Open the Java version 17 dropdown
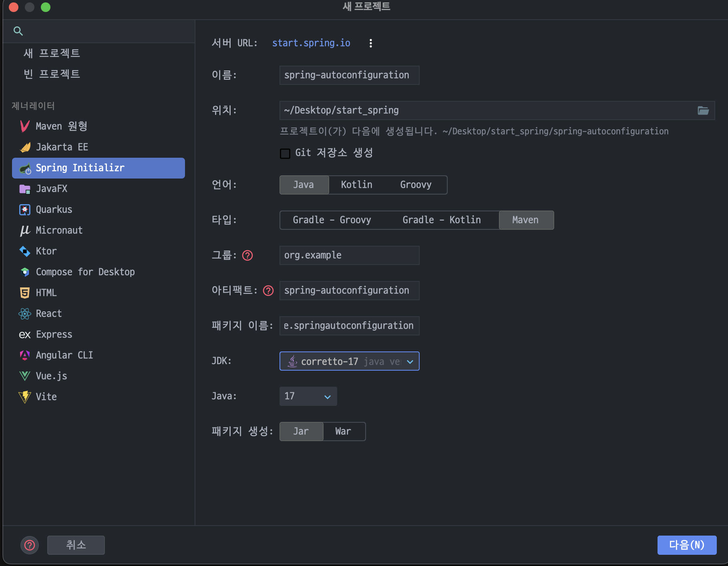The image size is (728, 566). coord(308,396)
